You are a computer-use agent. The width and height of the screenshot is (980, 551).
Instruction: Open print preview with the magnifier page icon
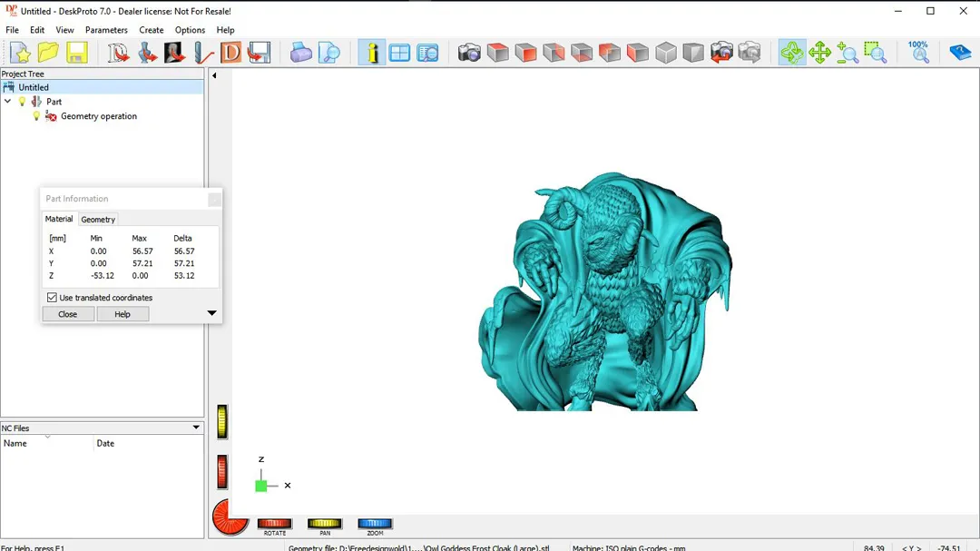[x=328, y=53]
